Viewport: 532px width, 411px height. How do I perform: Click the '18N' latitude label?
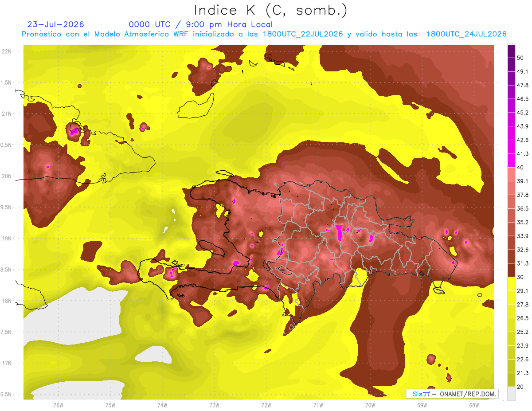click(x=7, y=301)
